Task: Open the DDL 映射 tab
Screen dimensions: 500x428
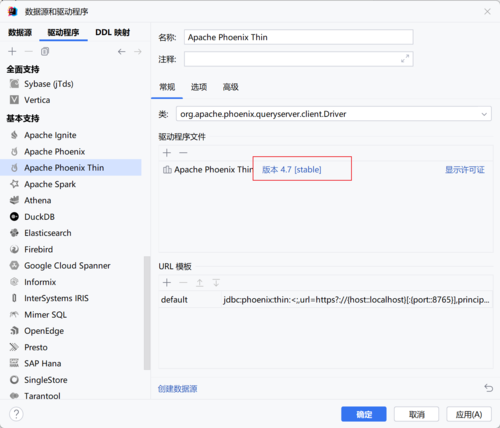Action: click(113, 32)
